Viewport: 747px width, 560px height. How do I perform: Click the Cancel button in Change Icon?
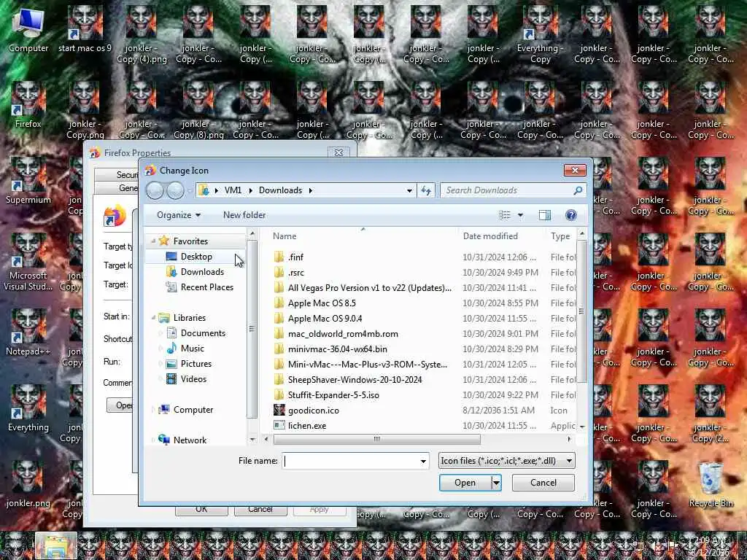[x=543, y=483]
